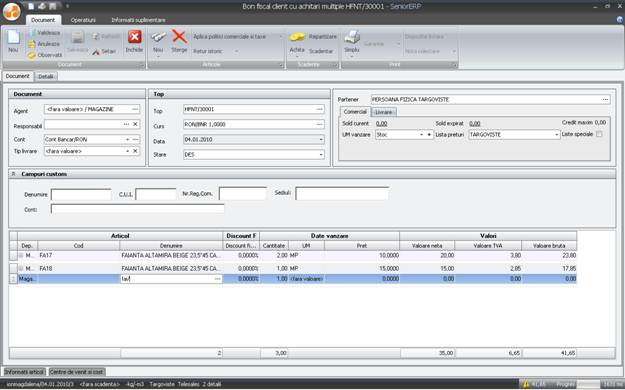Open the Detalii page tab
The image size is (625, 390).
point(46,76)
